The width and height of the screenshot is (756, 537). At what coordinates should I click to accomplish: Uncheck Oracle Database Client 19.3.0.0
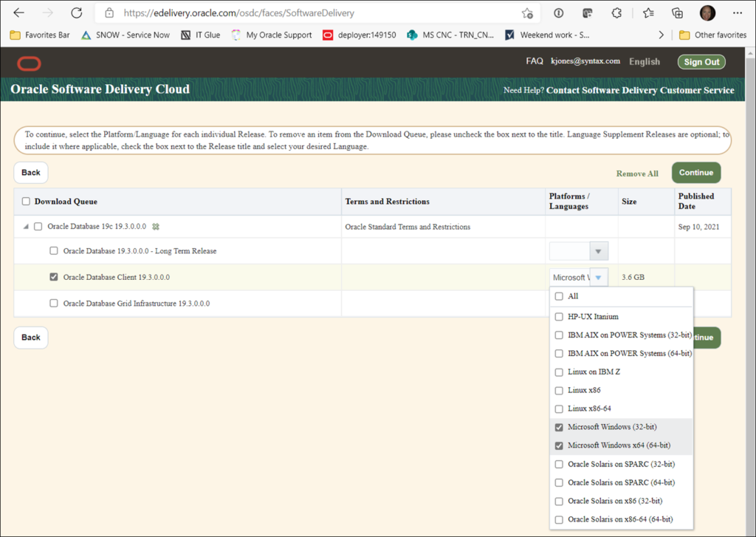(53, 277)
